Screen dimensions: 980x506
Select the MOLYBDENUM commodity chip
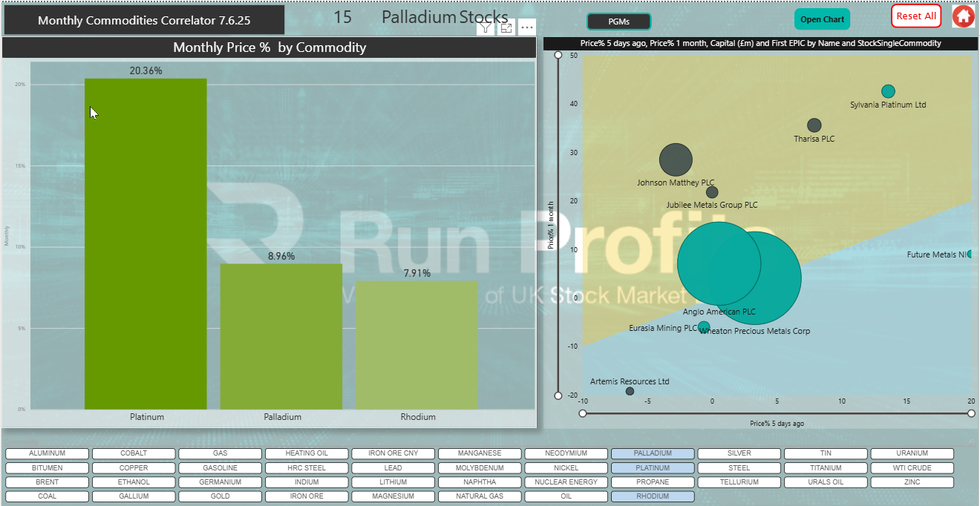pos(480,468)
